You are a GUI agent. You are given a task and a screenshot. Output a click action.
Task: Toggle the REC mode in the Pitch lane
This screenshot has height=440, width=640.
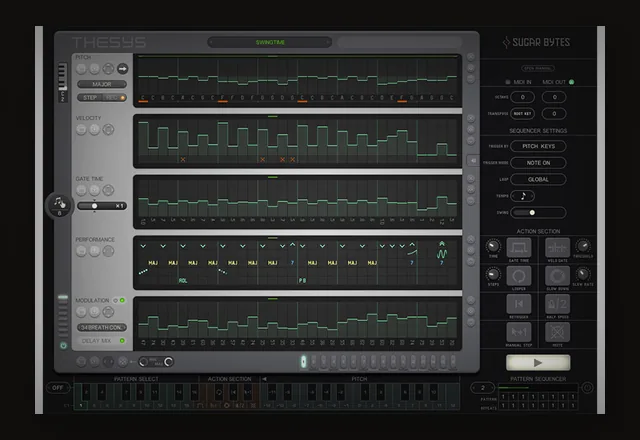tap(115, 98)
